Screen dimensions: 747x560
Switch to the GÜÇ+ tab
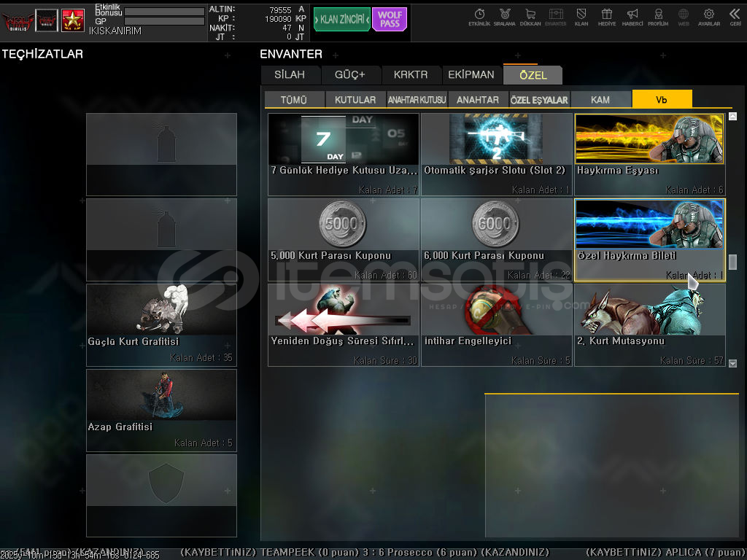(x=350, y=75)
